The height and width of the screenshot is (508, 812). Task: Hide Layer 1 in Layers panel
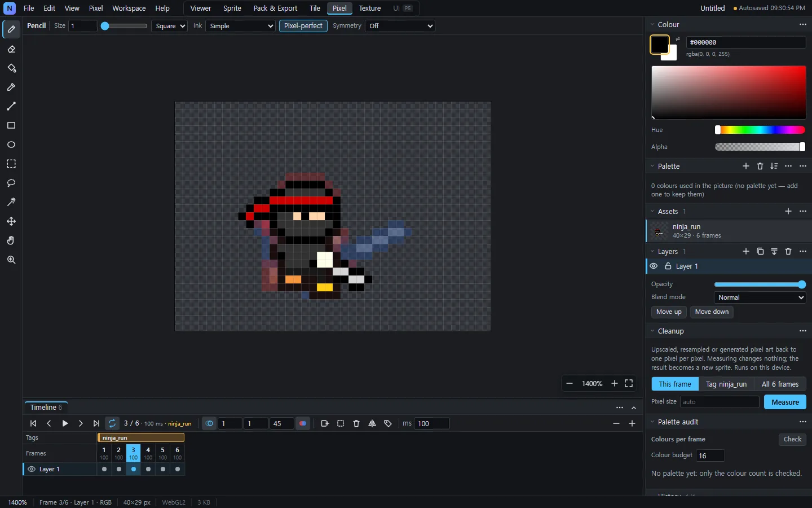654,266
